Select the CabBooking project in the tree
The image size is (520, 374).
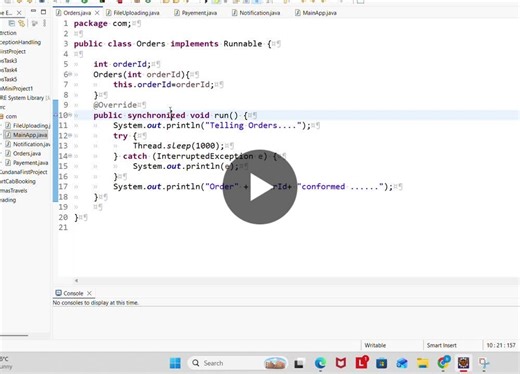tap(18, 181)
